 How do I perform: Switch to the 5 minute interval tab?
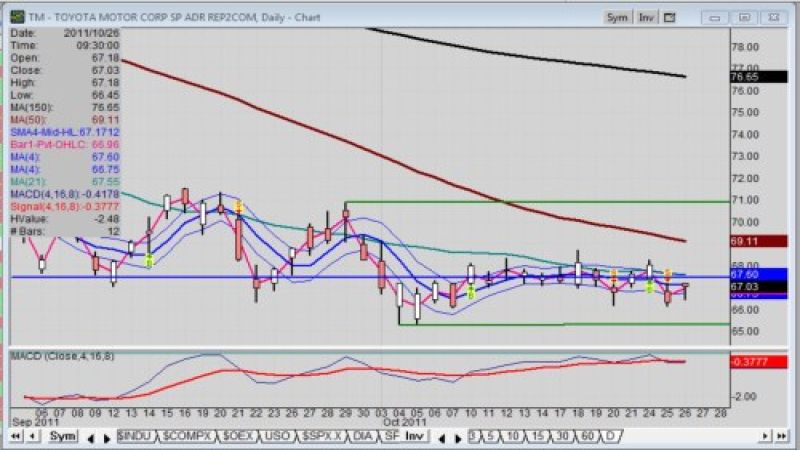(490, 436)
